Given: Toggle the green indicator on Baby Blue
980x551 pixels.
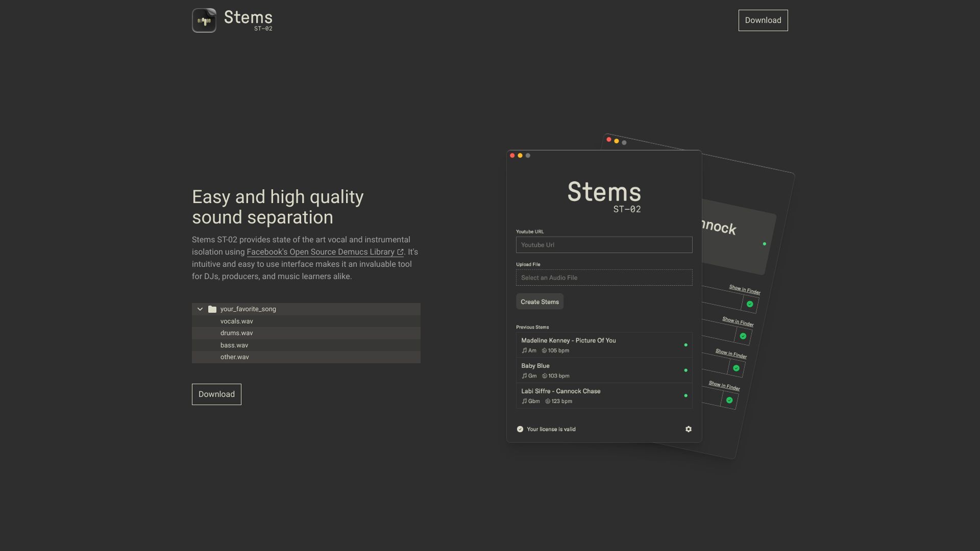Looking at the screenshot, I should [685, 370].
